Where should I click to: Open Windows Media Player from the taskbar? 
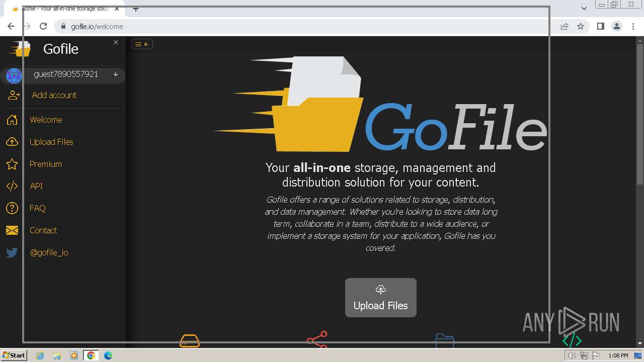pyautogui.click(x=74, y=355)
